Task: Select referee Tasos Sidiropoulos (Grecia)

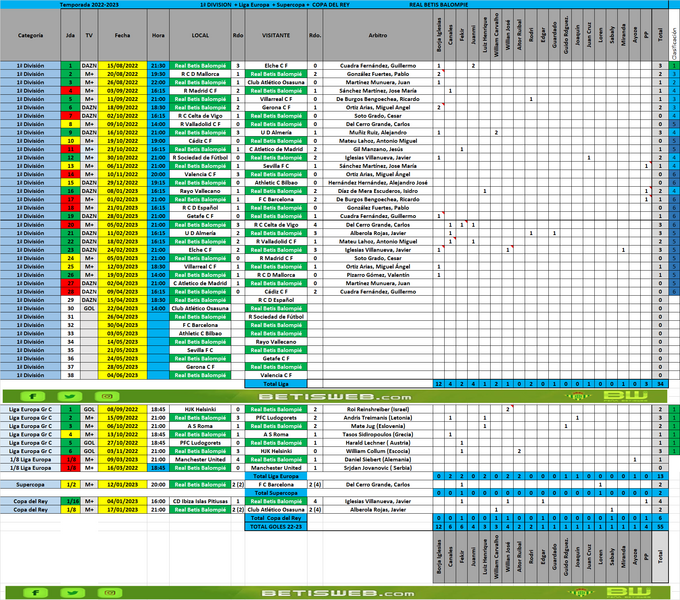Action: click(378, 434)
